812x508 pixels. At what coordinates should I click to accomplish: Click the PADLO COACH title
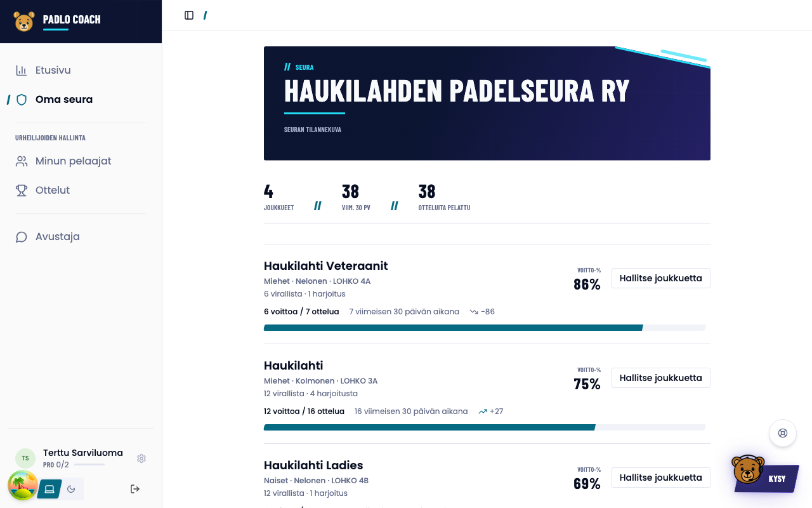click(72, 20)
